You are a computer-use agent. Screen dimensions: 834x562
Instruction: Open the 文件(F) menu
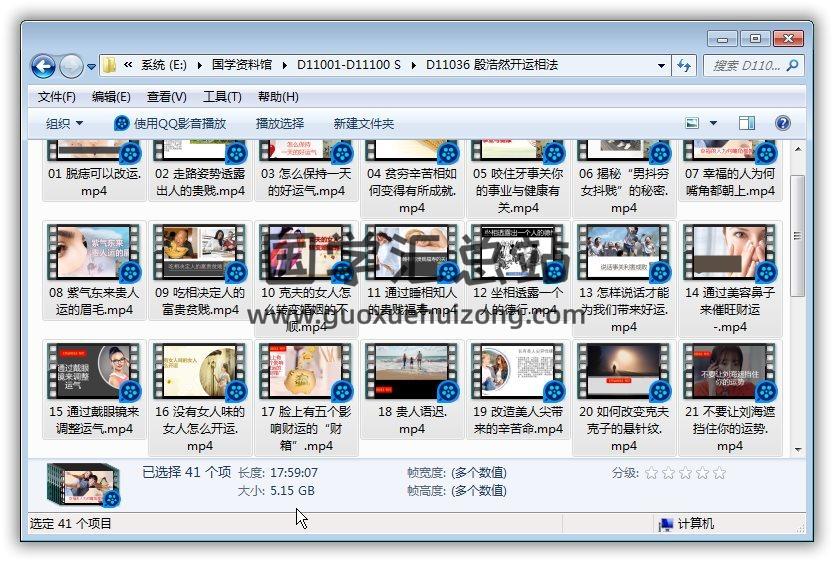coord(56,97)
